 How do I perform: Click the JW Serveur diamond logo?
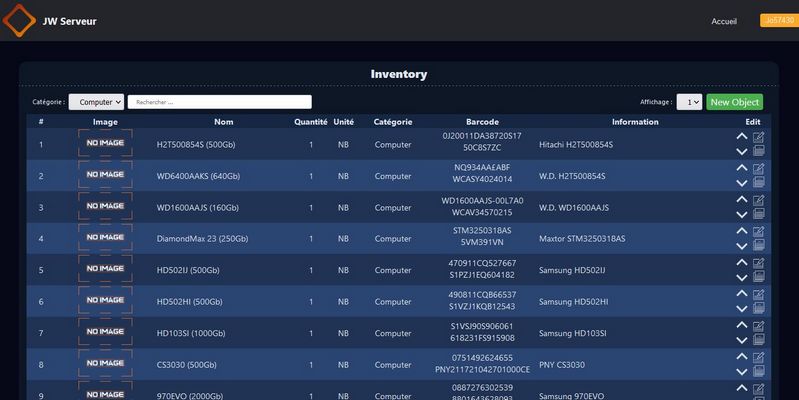coord(19,20)
